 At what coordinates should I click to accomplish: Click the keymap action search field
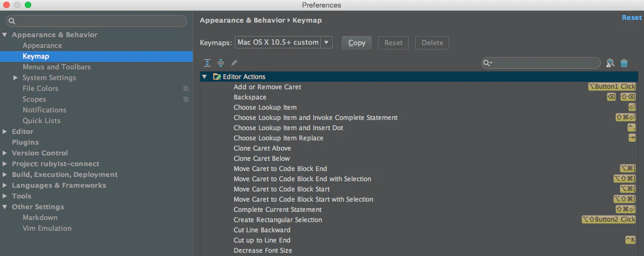(x=541, y=63)
